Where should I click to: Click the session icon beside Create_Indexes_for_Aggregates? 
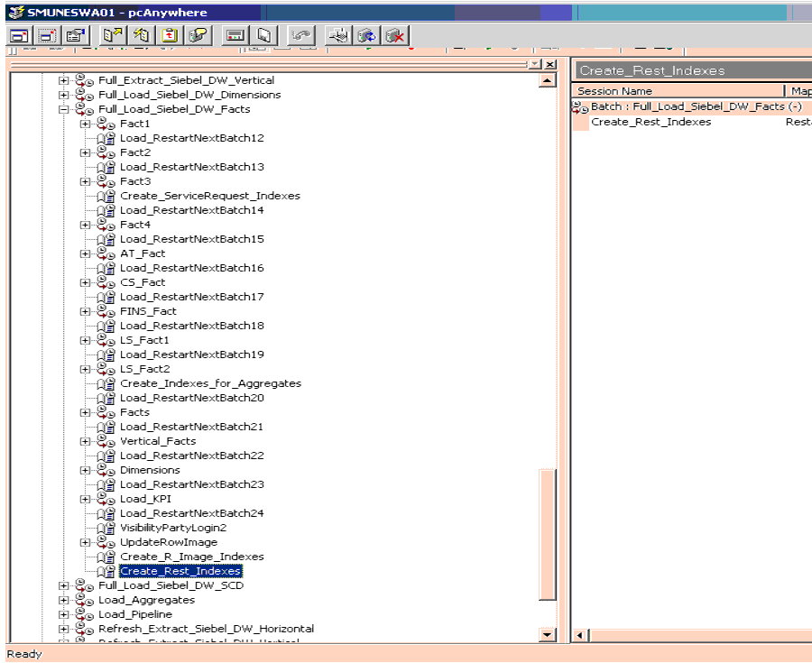click(106, 383)
